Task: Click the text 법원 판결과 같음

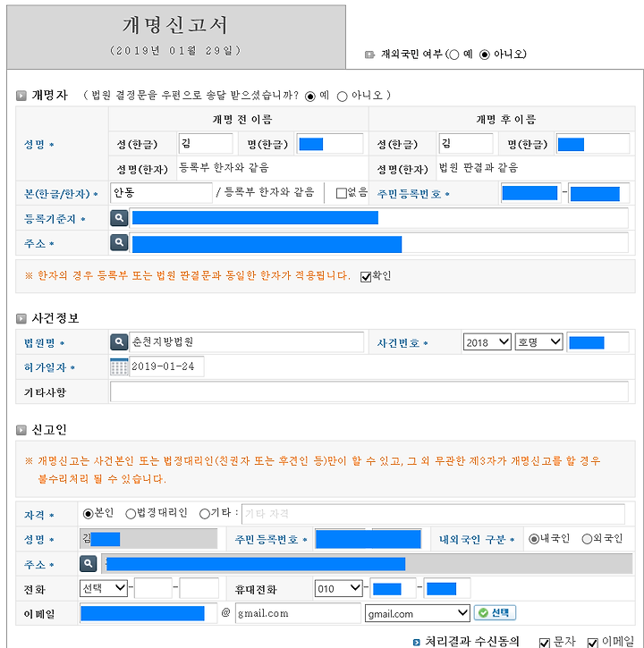Action: pyautogui.click(x=479, y=167)
